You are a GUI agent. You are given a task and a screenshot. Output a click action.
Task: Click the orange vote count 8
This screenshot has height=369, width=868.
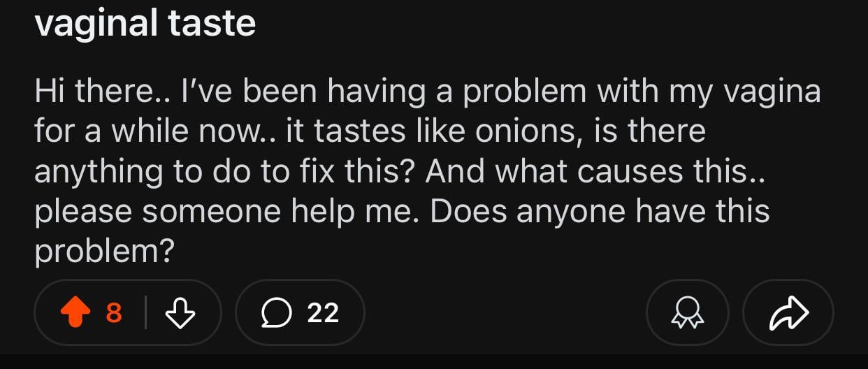tap(114, 312)
